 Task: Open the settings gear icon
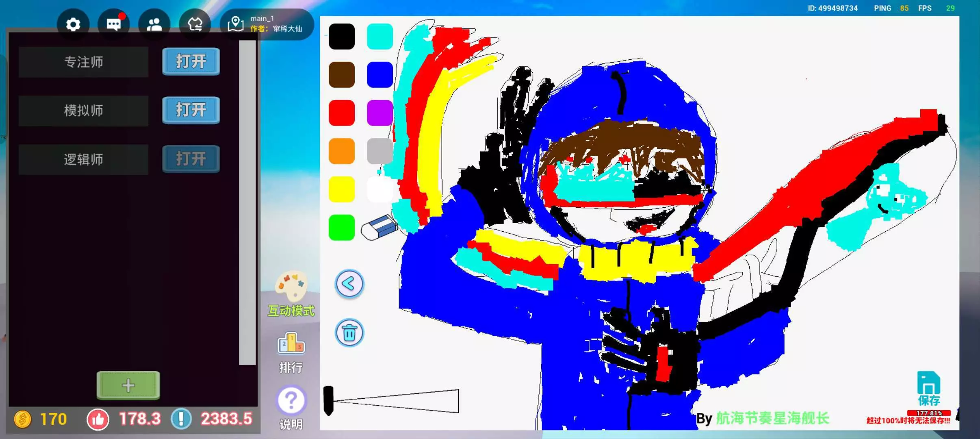click(x=73, y=25)
